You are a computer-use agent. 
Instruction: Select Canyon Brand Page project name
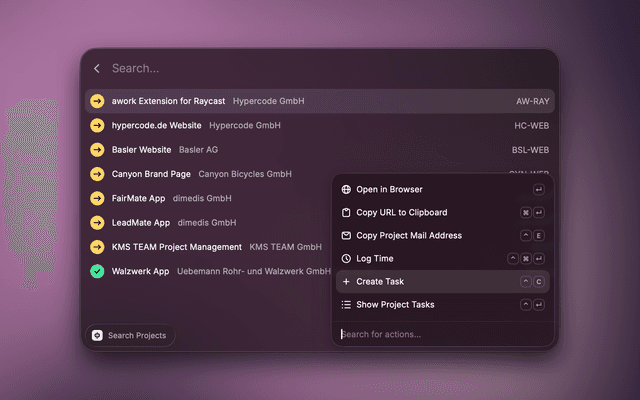[x=151, y=174]
